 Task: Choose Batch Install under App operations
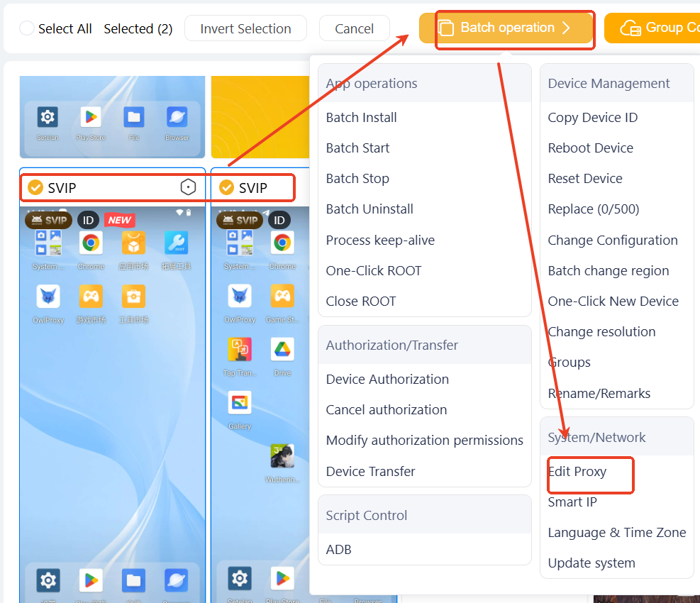361,118
